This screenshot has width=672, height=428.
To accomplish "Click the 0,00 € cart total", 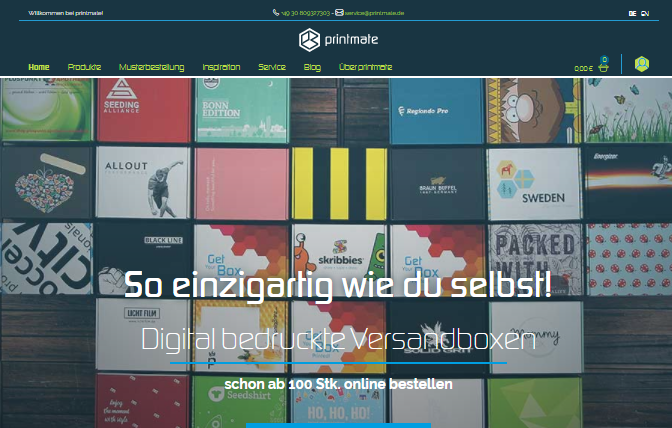I will click(x=583, y=69).
